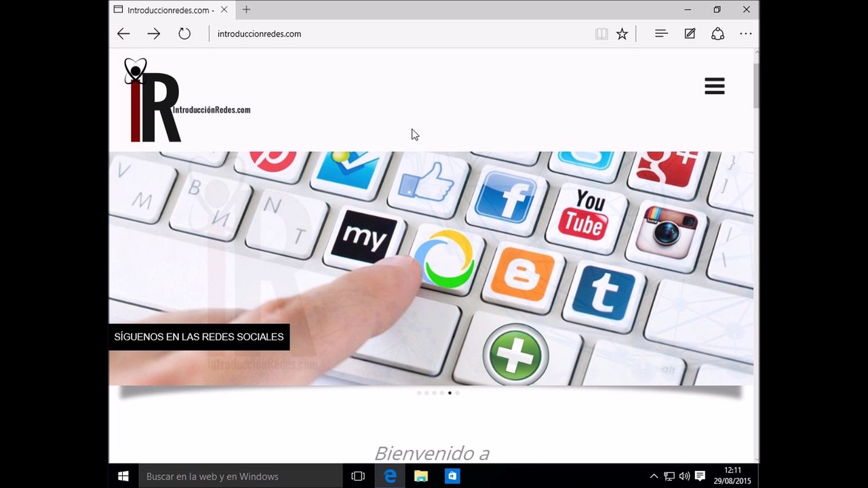Refresh the introduccionredes.com page
868x488 pixels.
184,34
